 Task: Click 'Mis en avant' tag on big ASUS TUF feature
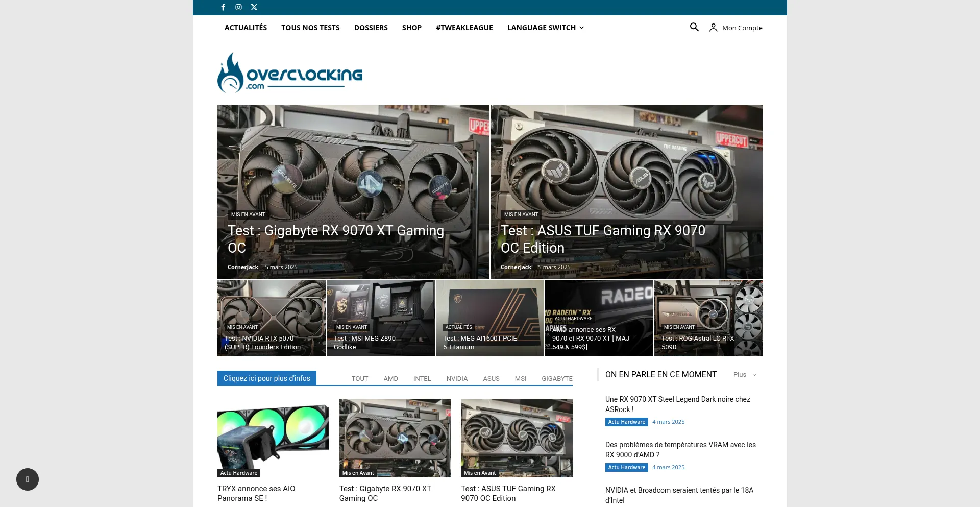521,214
